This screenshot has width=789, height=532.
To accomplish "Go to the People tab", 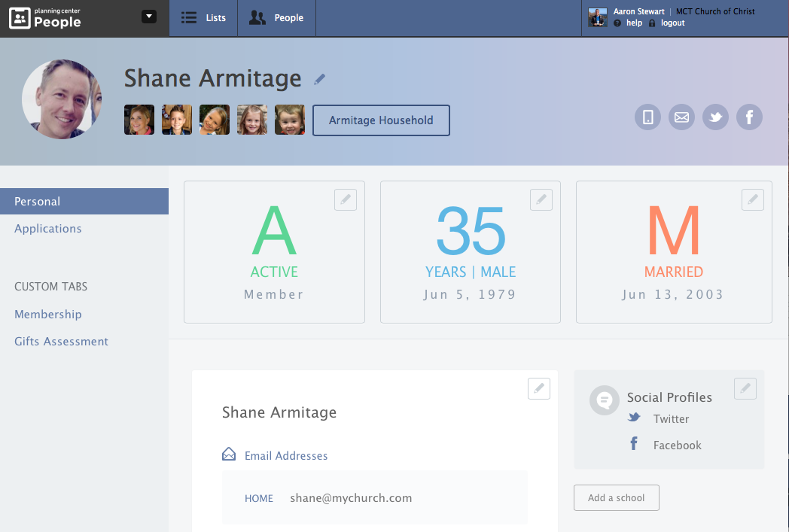I will [x=276, y=18].
